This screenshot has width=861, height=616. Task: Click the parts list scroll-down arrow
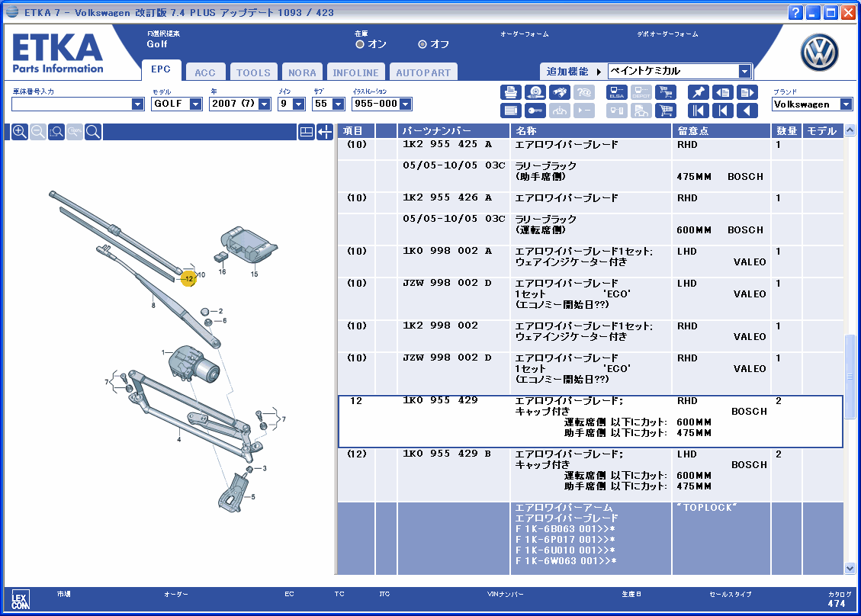850,569
